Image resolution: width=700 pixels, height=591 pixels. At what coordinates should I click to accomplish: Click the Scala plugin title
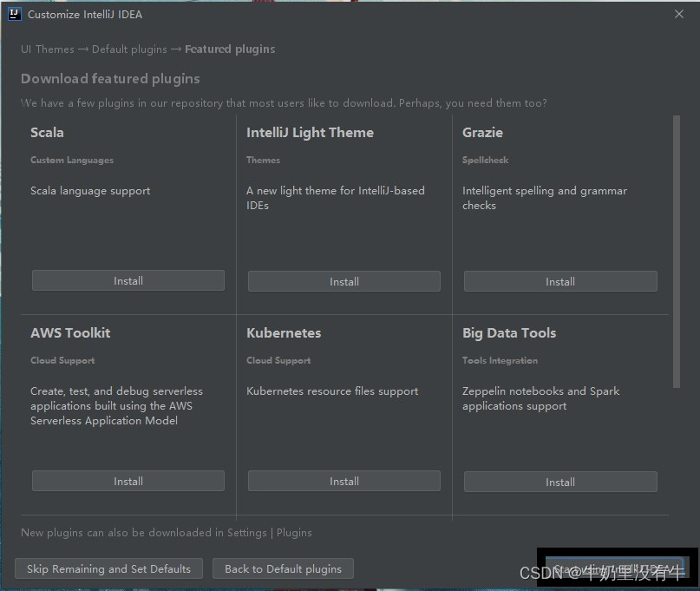point(47,133)
